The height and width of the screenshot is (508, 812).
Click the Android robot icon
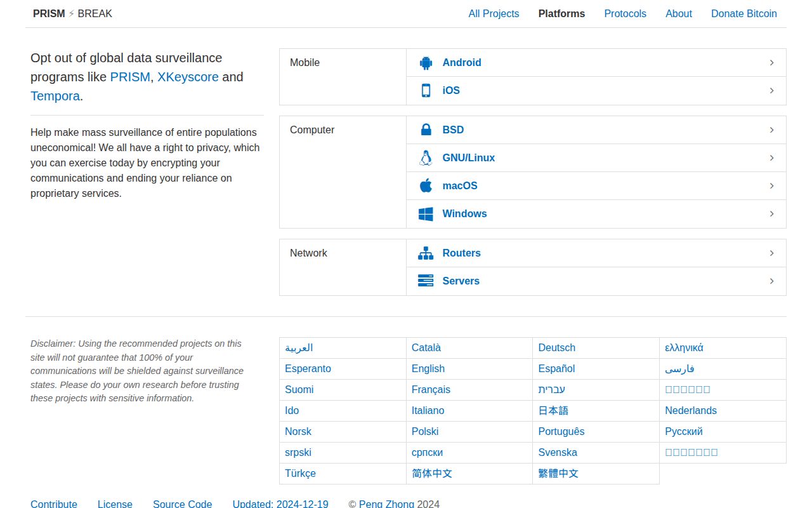(426, 63)
